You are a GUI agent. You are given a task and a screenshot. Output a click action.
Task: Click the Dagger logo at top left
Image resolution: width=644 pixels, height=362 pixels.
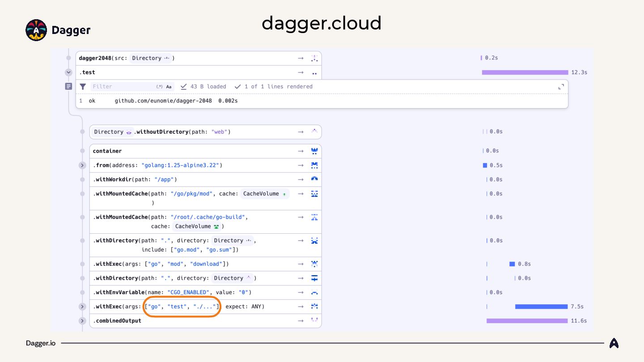pyautogui.click(x=58, y=30)
